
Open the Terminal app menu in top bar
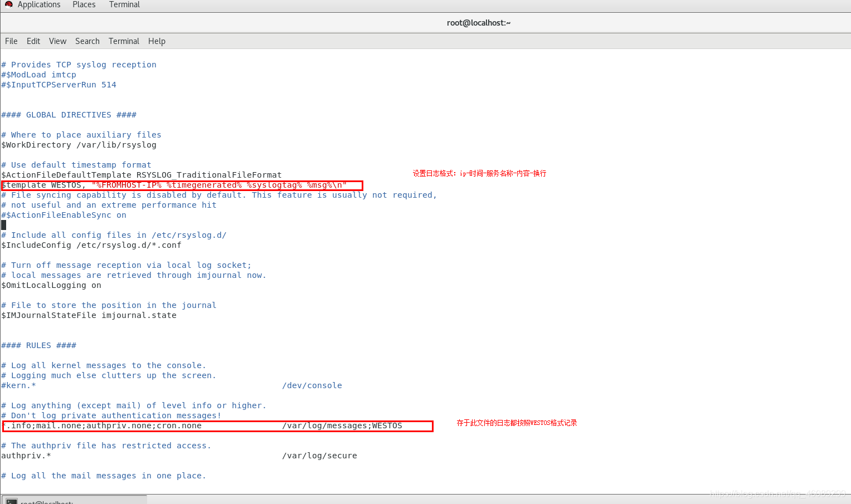[124, 4]
